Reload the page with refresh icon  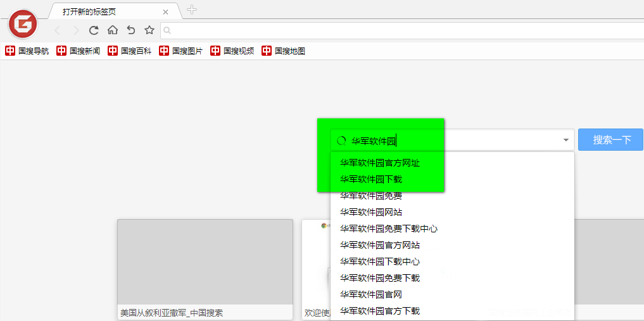click(x=94, y=30)
